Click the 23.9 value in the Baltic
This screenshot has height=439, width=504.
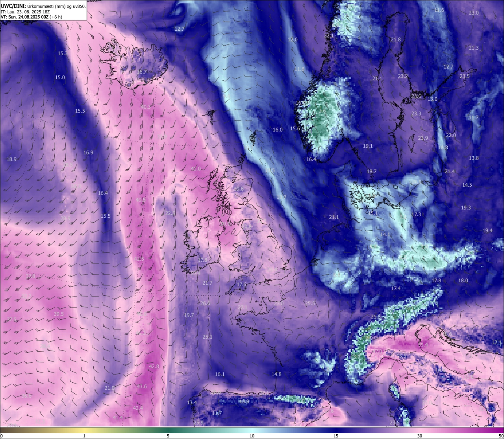tap(423, 138)
